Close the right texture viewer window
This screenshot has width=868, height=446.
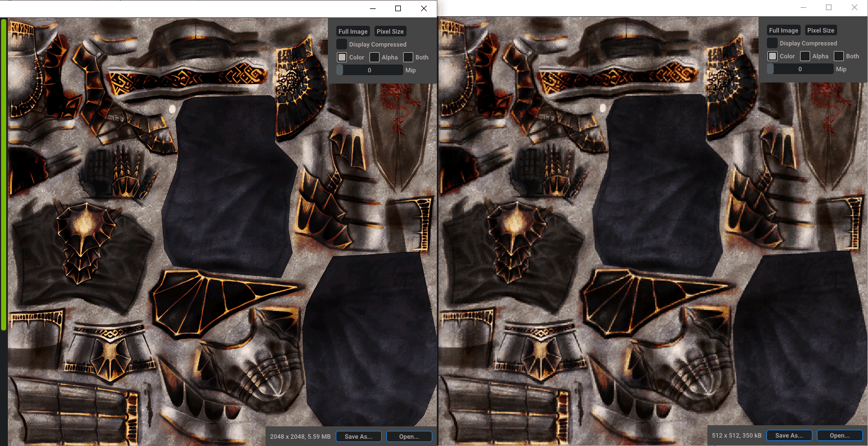855,7
